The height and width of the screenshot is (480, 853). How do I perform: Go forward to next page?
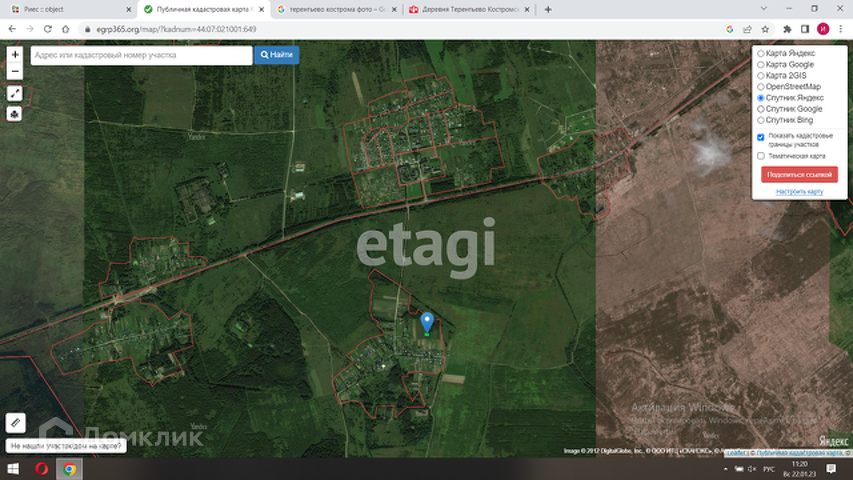(x=30, y=29)
